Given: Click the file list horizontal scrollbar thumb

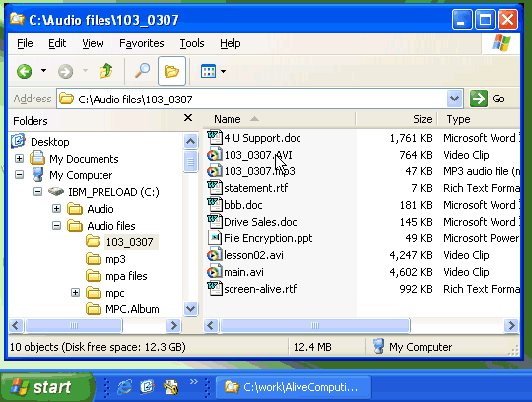Looking at the screenshot, I should pyautogui.click(x=315, y=326).
